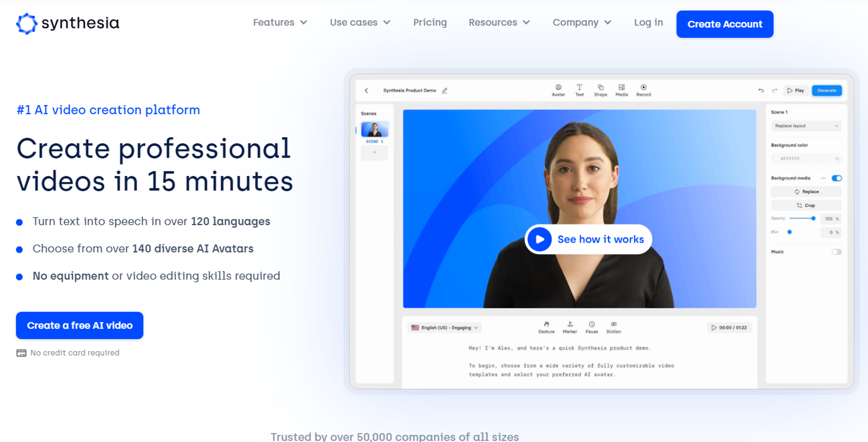868x442 pixels.
Task: Click Create a free AI video
Action: (x=80, y=325)
